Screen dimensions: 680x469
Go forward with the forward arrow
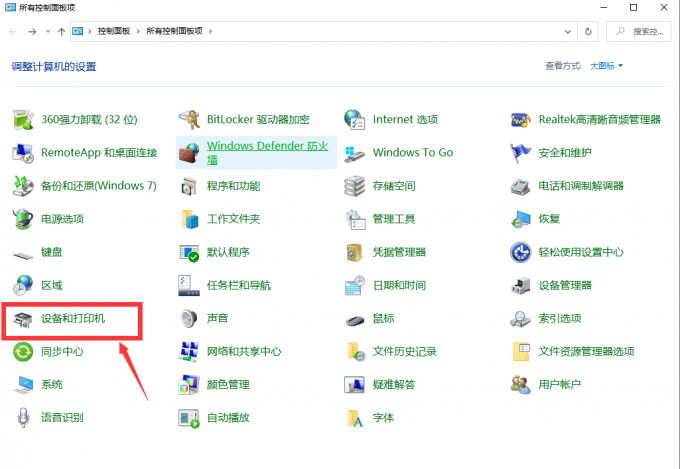(x=32, y=31)
